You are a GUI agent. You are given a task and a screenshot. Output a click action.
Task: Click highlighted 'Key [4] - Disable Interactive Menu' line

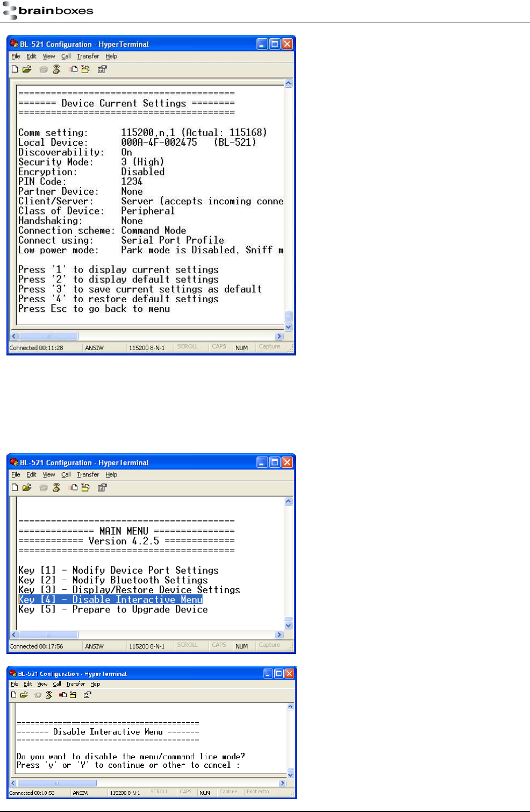[x=110, y=600]
